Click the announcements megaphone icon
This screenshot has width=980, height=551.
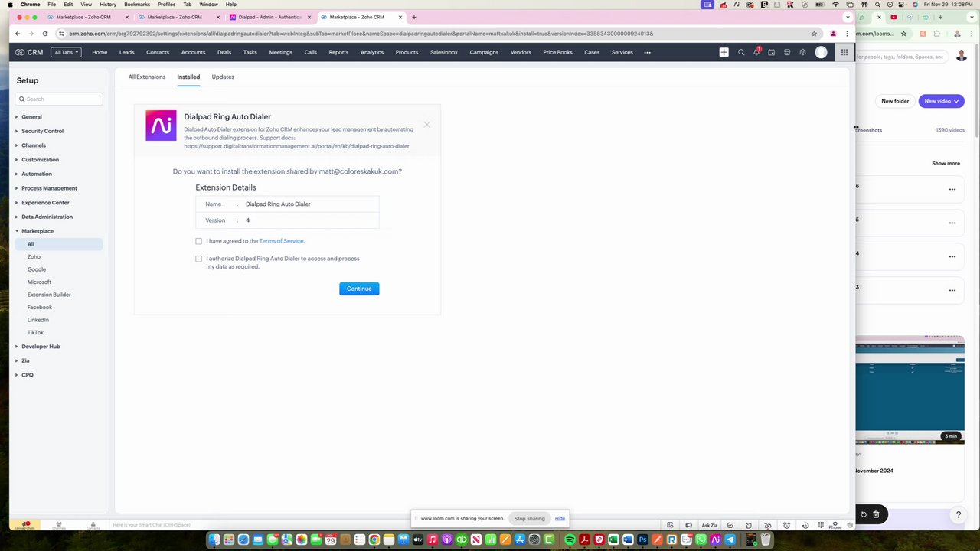coord(688,525)
